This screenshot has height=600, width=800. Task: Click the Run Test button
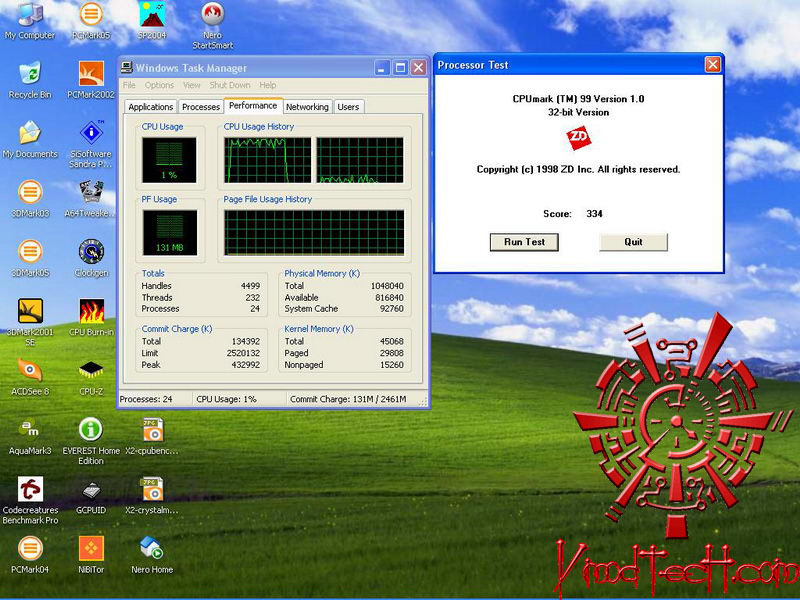pyautogui.click(x=524, y=242)
